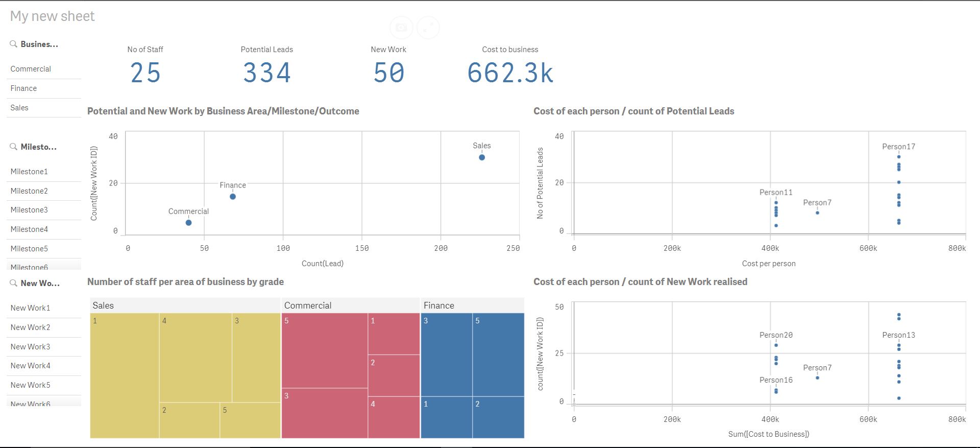Click the Potential Leads KPI value 334

(x=267, y=73)
